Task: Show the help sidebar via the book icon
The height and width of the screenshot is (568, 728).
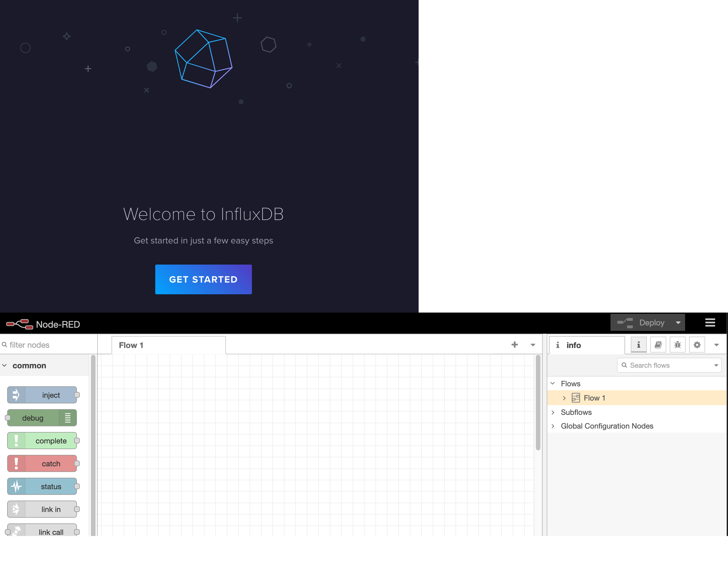Action: pyautogui.click(x=658, y=345)
